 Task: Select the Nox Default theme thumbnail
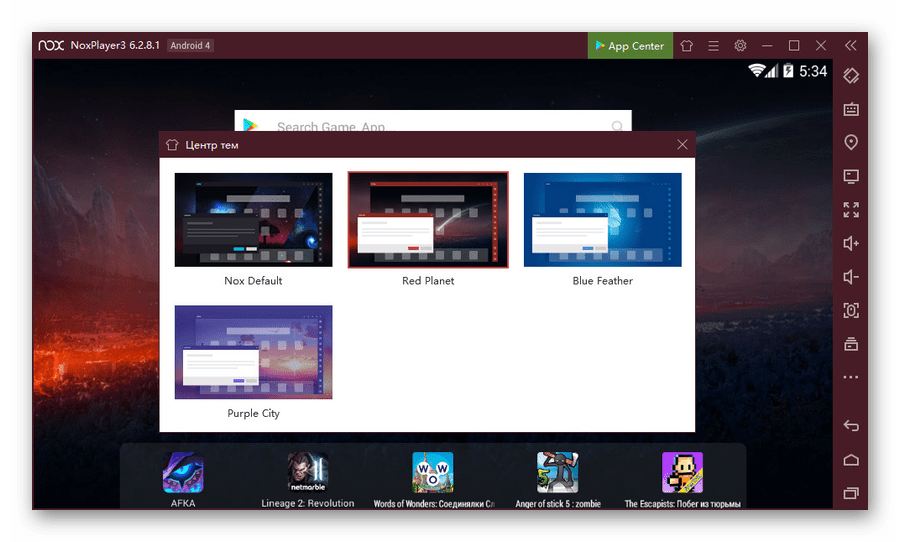(253, 220)
